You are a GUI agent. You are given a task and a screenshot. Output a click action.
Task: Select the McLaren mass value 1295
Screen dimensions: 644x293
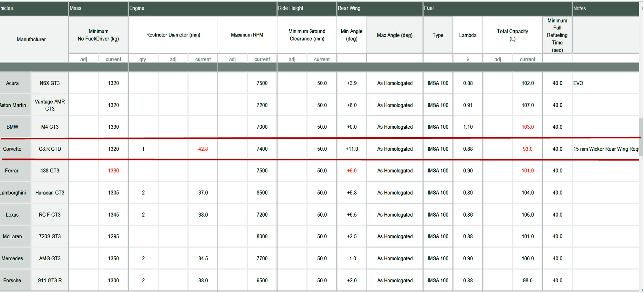(x=113, y=237)
